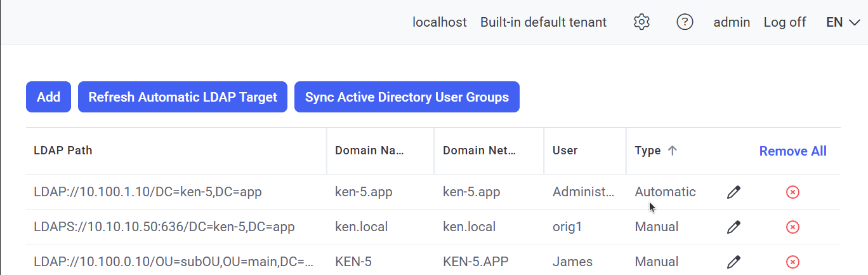This screenshot has width=868, height=275.
Task: Open the admin user menu
Action: click(732, 22)
